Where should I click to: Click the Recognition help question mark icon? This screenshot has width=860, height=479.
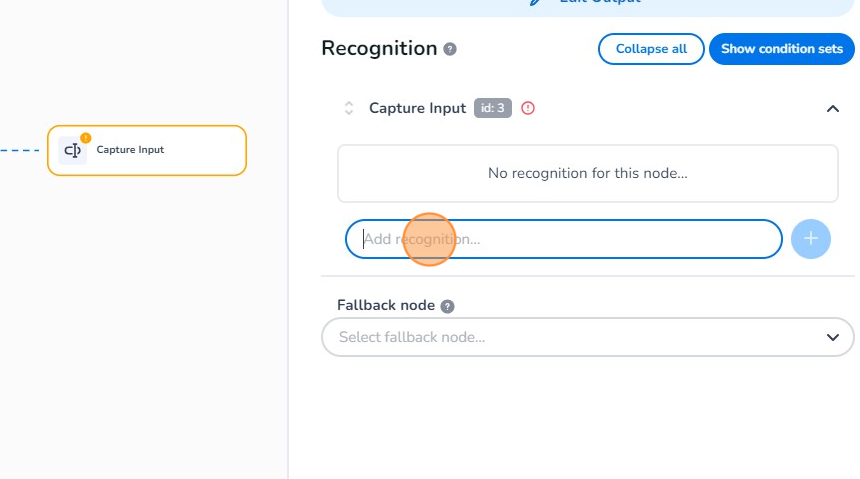(450, 49)
